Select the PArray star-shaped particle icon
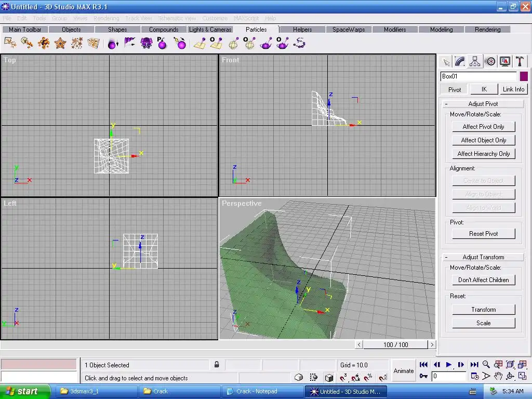The image size is (532, 399). coord(60,43)
